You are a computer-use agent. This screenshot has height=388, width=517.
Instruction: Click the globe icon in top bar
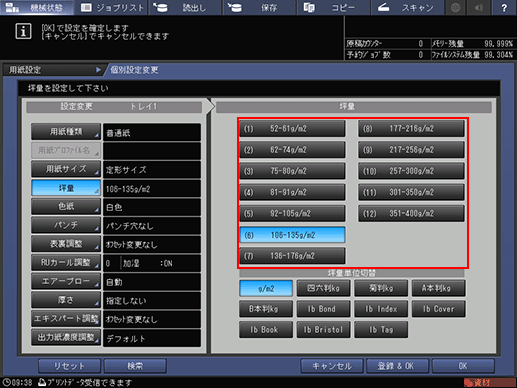pos(456,7)
